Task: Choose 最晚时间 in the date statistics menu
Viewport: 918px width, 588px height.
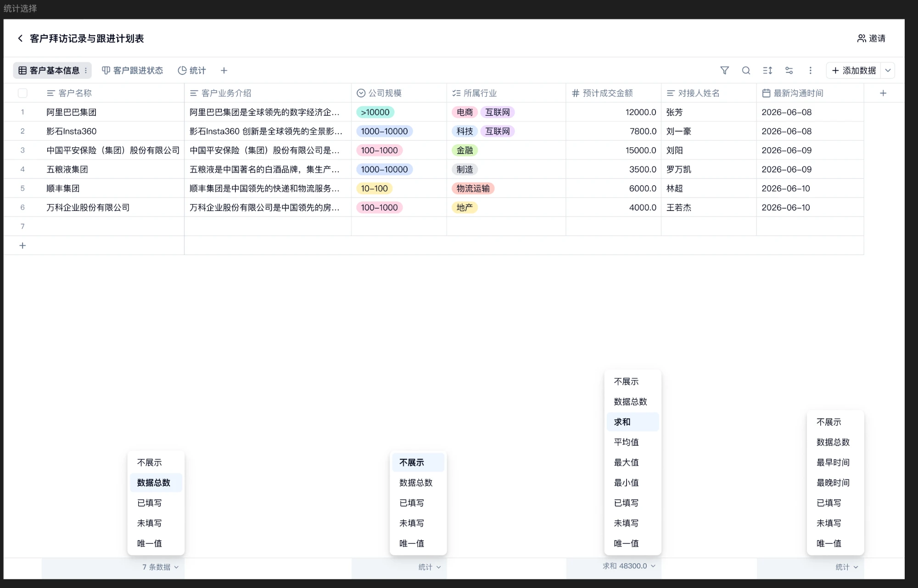Action: (835, 483)
